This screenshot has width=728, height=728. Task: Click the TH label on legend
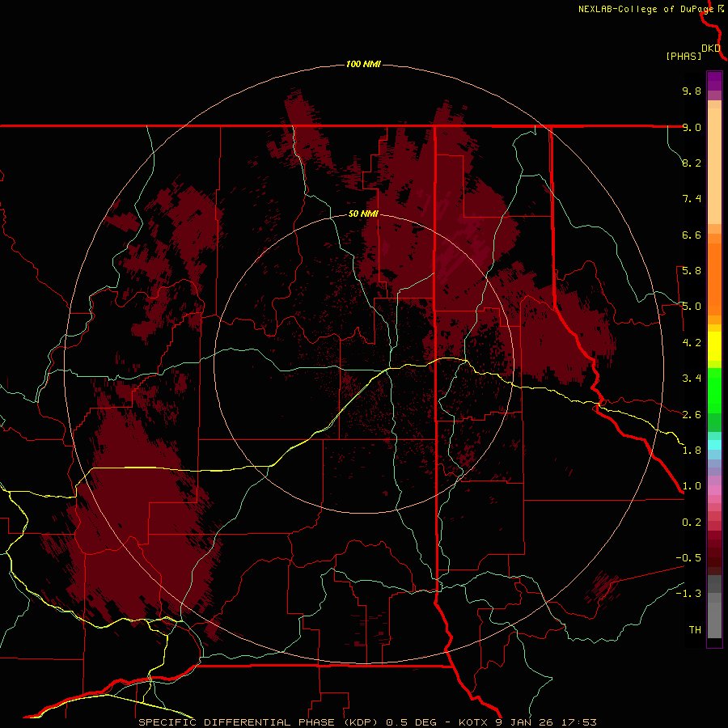click(x=695, y=630)
